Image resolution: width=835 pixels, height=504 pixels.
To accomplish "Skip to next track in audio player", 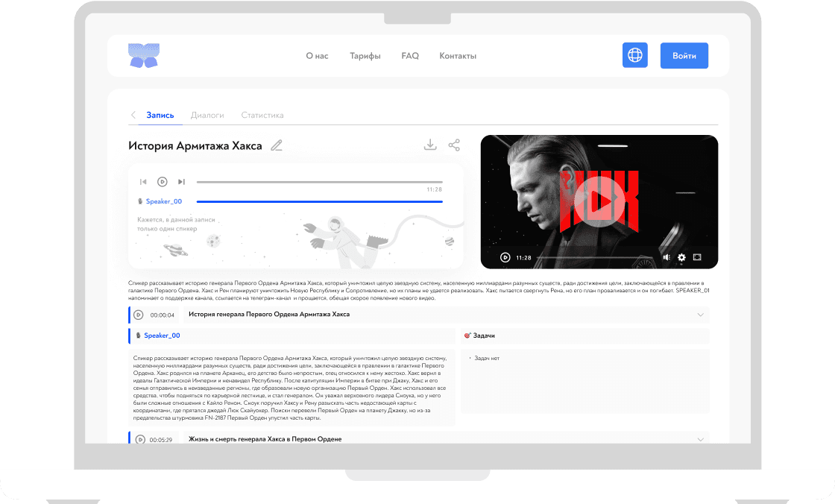I will coord(181,182).
